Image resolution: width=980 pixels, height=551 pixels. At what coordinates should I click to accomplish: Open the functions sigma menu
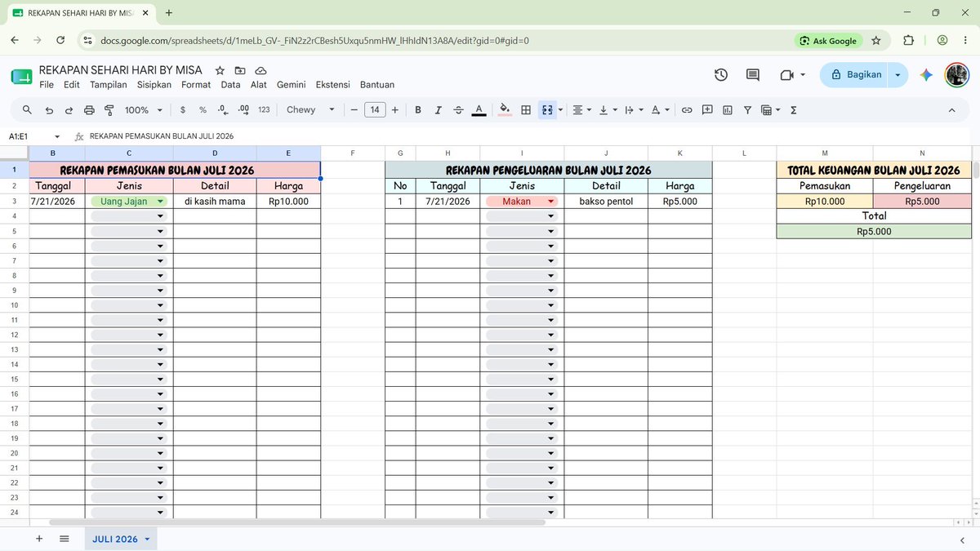coord(794,109)
